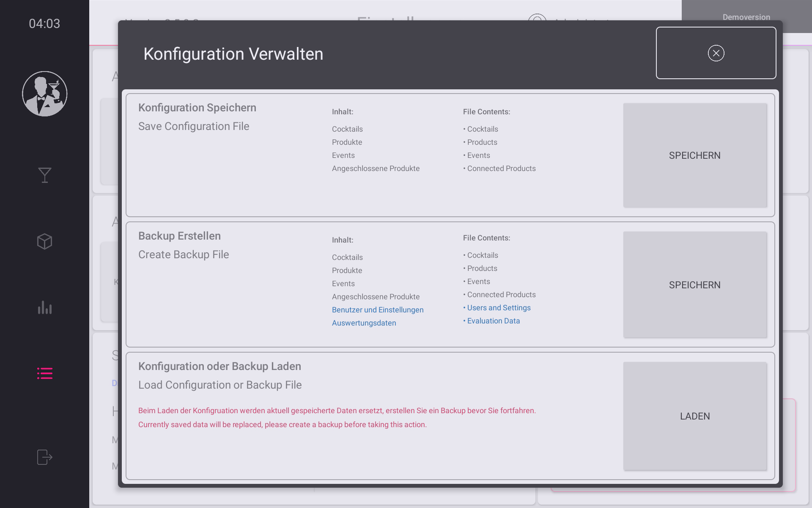812x508 pixels.
Task: Click the Konfiguration oder Backup Laden heading
Action: (x=219, y=366)
